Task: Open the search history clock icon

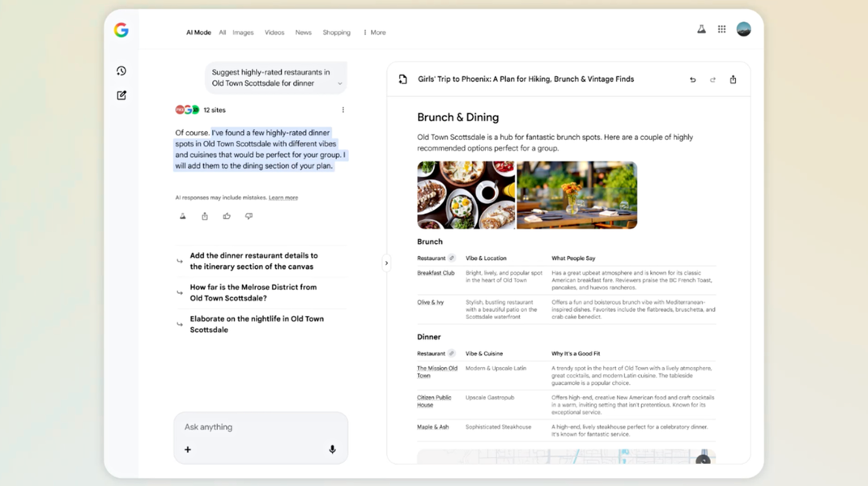Action: [x=121, y=71]
